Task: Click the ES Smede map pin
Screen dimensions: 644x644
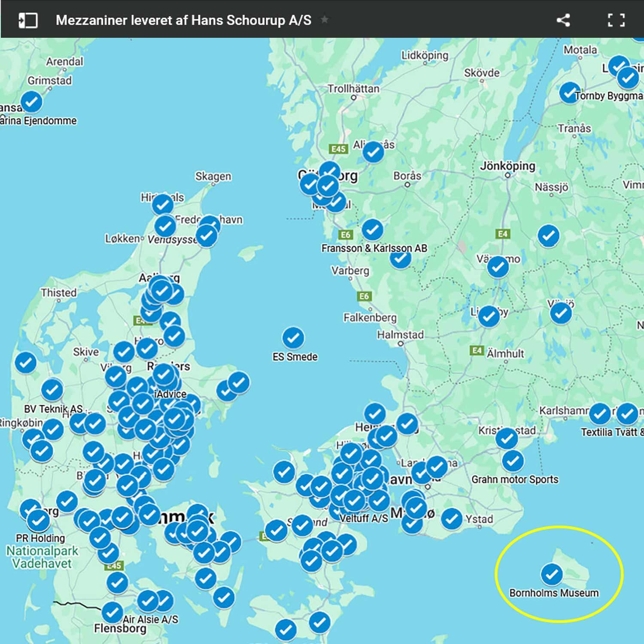Action: tap(293, 338)
